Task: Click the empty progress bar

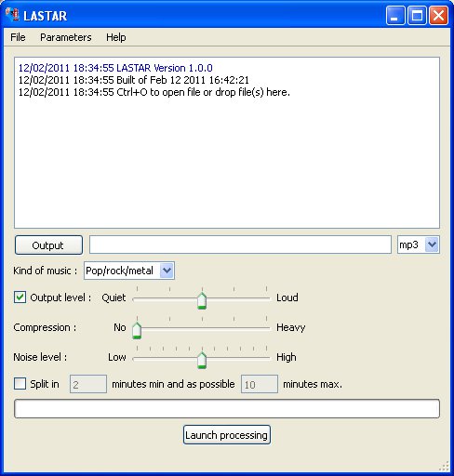Action: (227, 409)
